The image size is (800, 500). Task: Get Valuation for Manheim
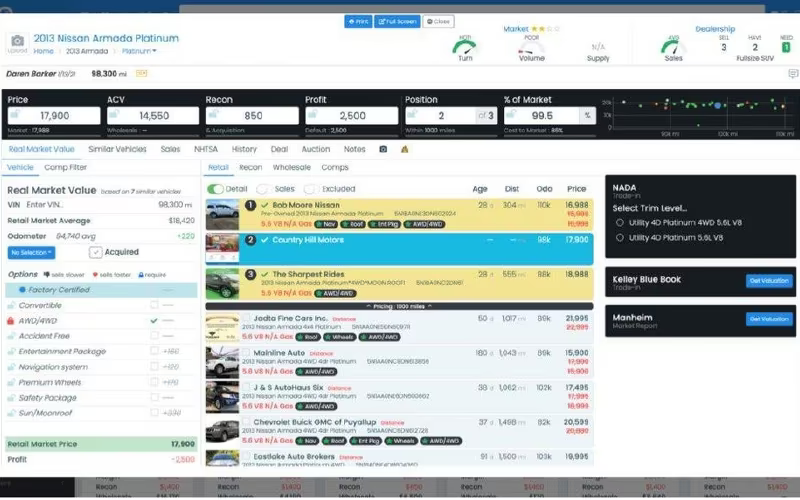(x=769, y=319)
